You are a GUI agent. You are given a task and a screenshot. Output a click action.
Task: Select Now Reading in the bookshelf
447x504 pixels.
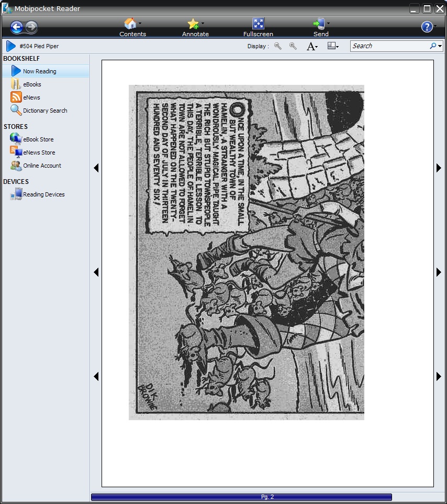click(46, 71)
